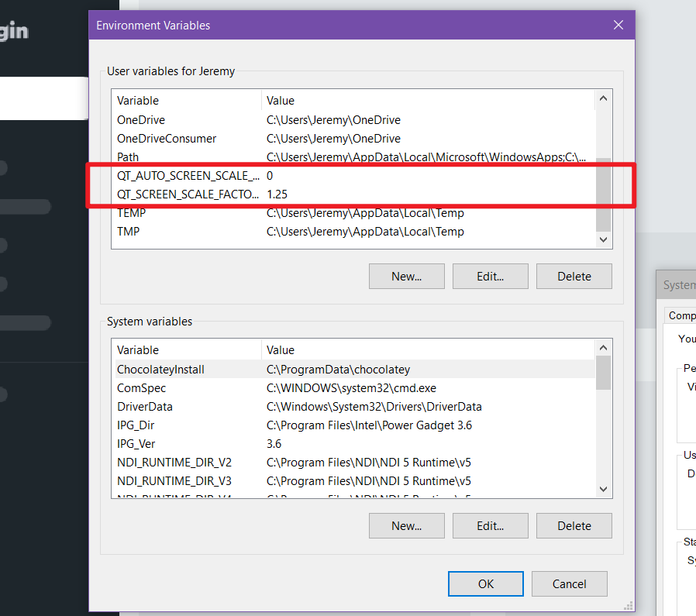
Task: Click down arrow of system variables scrollbar
Action: tap(603, 489)
